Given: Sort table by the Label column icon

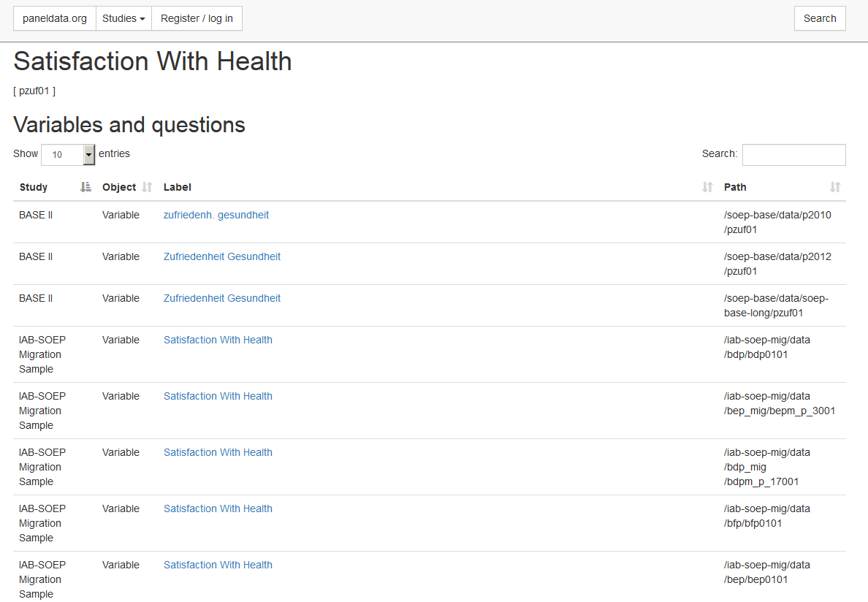Looking at the screenshot, I should (707, 187).
